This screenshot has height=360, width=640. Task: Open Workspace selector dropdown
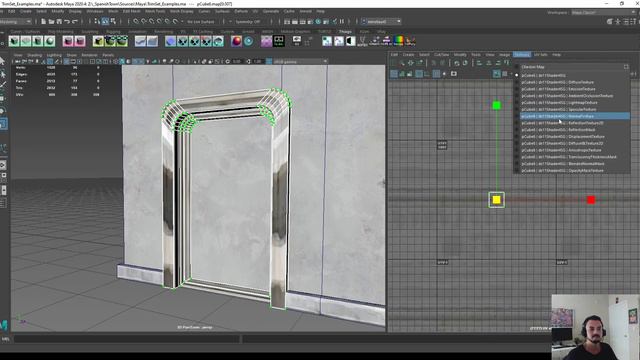coord(602,13)
